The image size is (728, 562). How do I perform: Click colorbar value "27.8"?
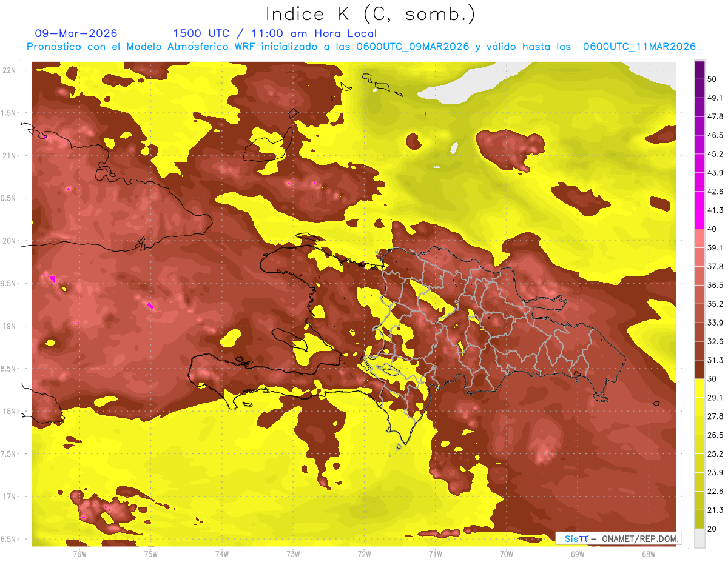click(715, 416)
